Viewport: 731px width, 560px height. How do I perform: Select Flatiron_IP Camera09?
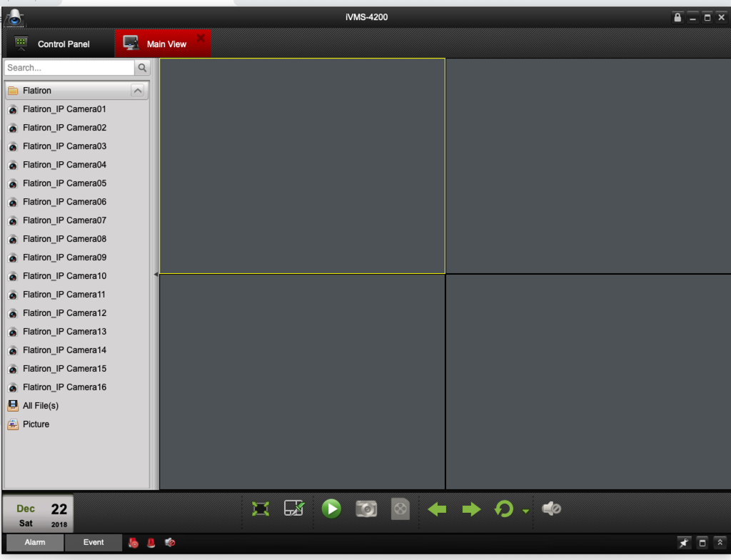pos(76,258)
